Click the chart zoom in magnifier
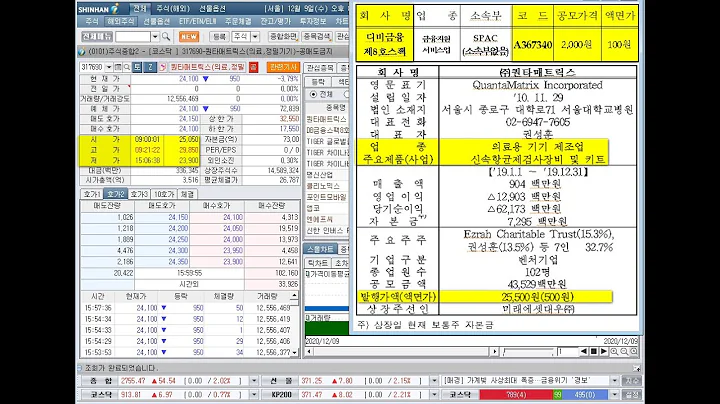This screenshot has height=404, width=720. pyautogui.click(x=614, y=352)
